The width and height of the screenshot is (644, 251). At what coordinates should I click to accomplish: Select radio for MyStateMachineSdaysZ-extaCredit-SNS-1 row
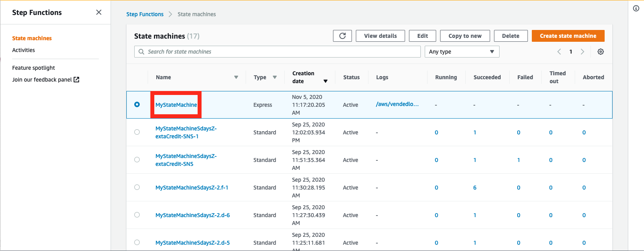point(137,132)
